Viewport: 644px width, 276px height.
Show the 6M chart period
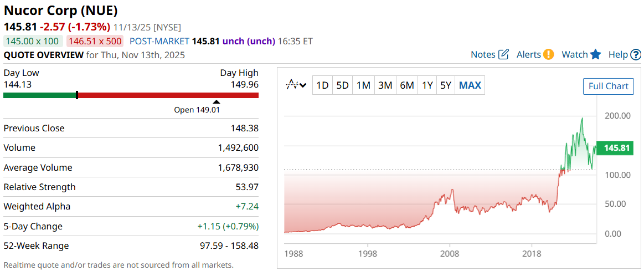pos(407,85)
